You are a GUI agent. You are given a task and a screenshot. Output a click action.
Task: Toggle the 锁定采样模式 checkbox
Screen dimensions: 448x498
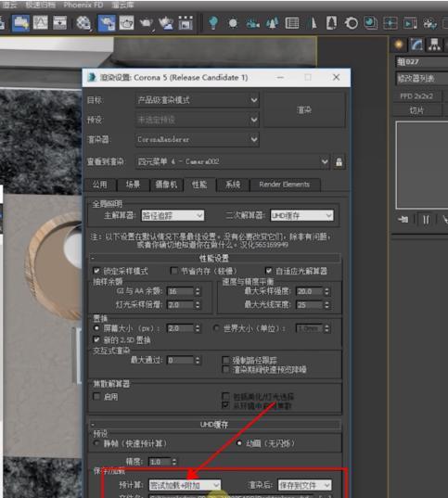tap(96, 271)
